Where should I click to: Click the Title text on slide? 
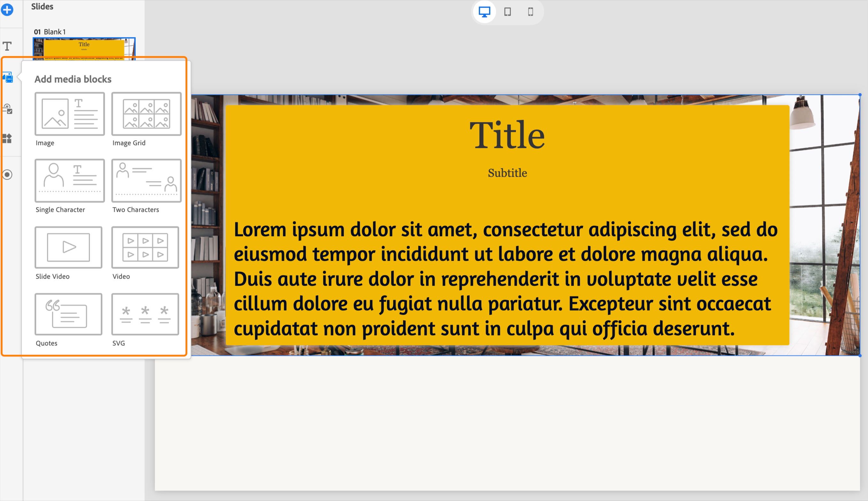(507, 135)
